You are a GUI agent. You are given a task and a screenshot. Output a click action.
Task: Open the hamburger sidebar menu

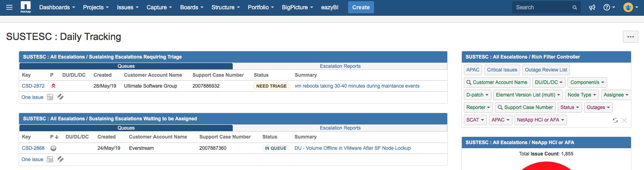pos(9,7)
